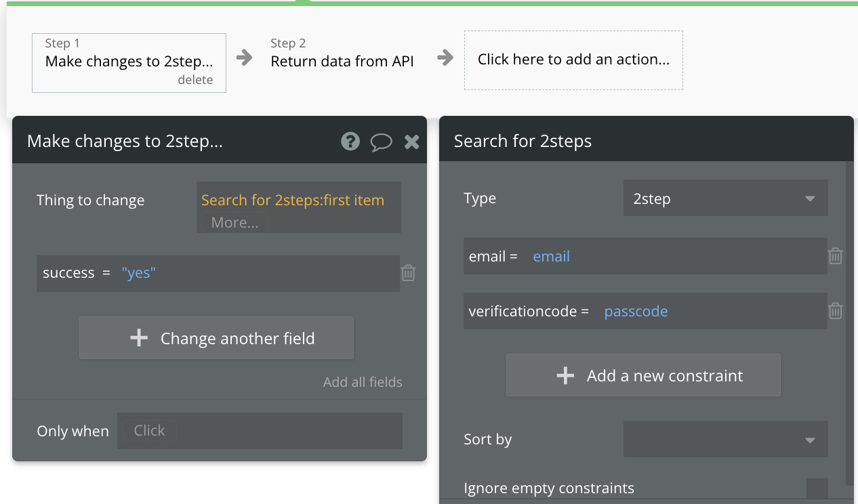Click the plus icon on Add a new constraint
The width and height of the screenshot is (858, 504).
point(565,375)
